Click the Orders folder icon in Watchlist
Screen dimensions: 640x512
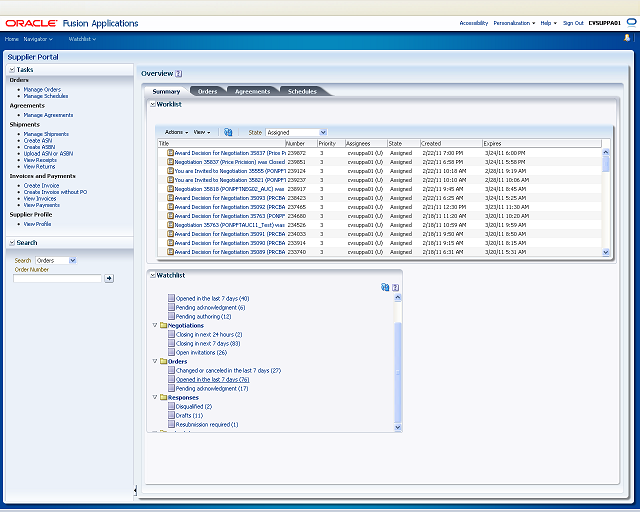tap(164, 361)
